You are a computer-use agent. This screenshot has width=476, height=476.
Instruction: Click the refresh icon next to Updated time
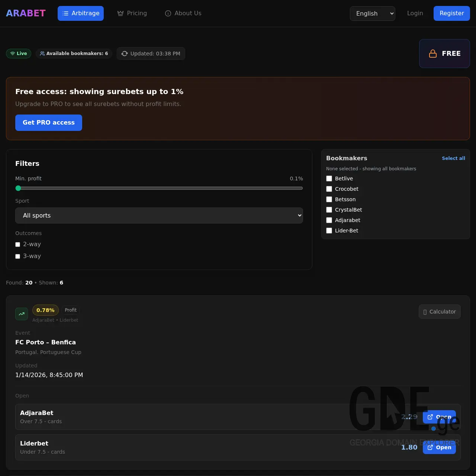click(125, 54)
